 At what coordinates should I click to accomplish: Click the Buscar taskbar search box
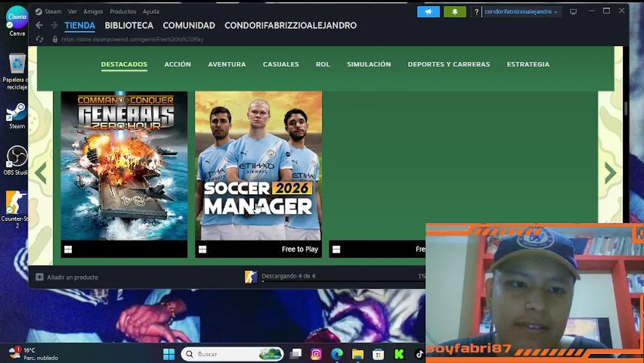232,354
